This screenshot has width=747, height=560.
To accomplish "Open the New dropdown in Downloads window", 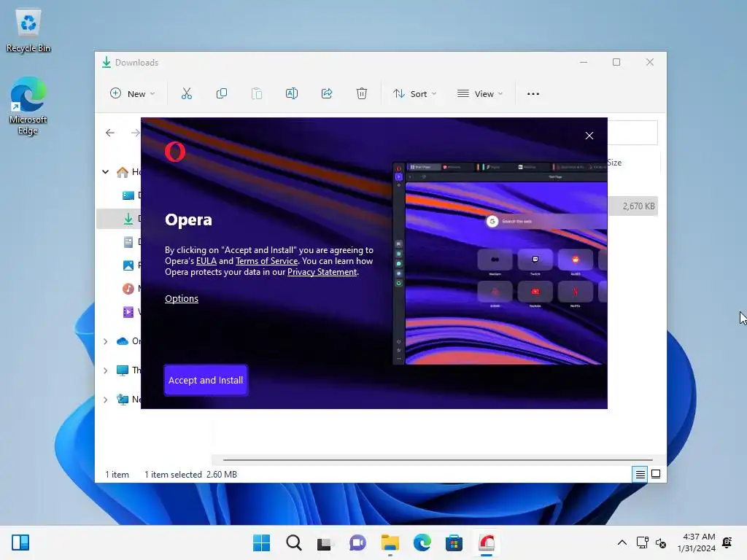I will pos(133,94).
